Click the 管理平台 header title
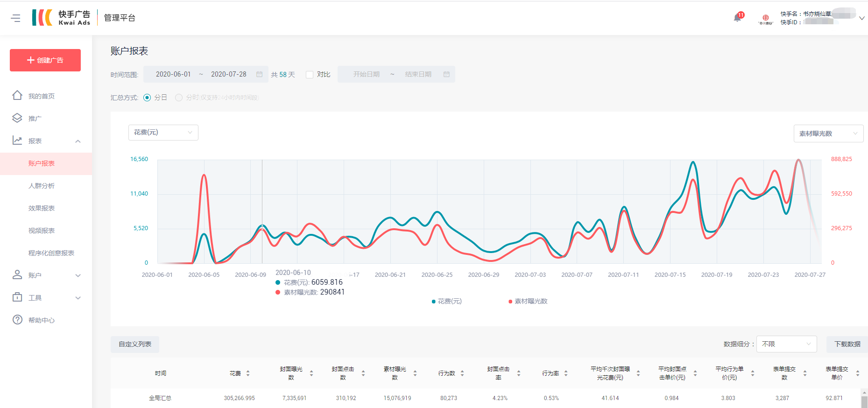 [120, 18]
